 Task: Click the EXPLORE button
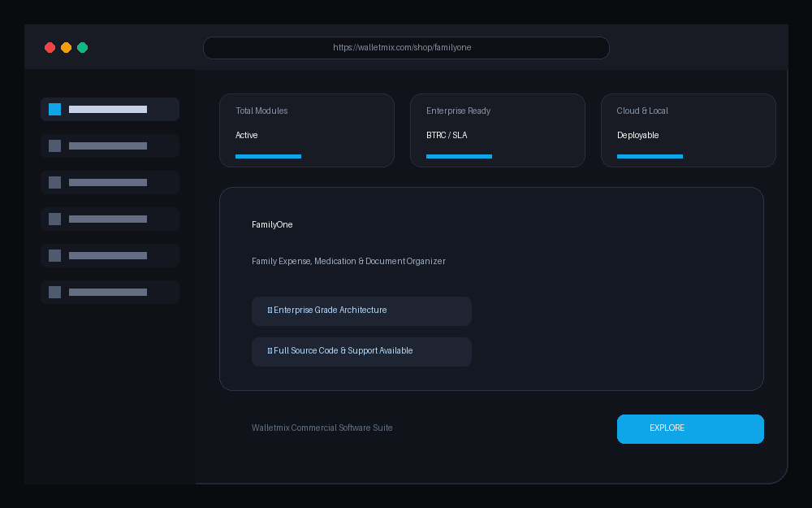click(690, 428)
